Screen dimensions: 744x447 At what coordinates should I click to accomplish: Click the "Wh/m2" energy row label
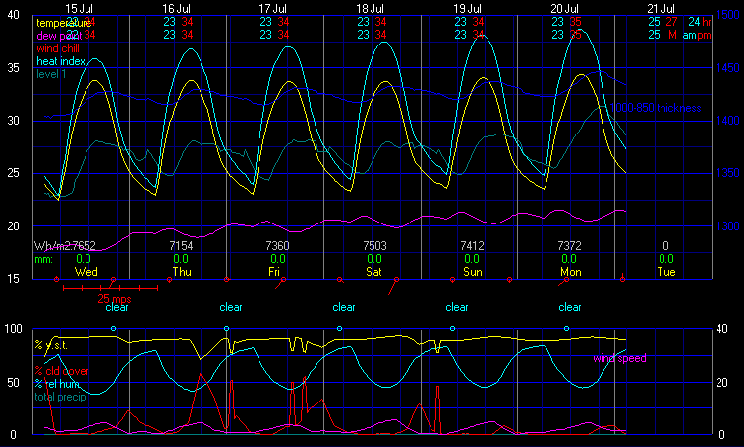click(x=50, y=246)
